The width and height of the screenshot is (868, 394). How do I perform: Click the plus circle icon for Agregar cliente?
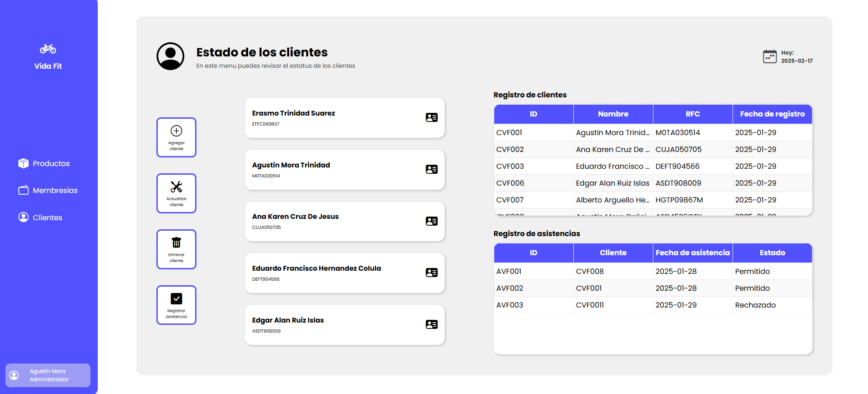point(176,131)
